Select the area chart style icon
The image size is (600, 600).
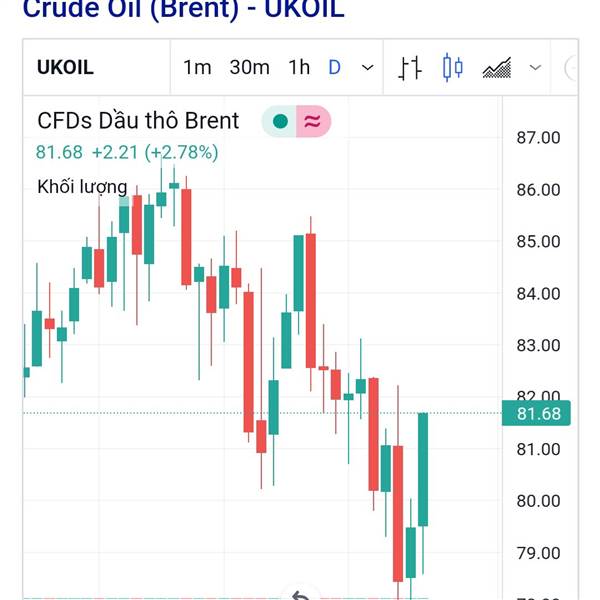[497, 68]
